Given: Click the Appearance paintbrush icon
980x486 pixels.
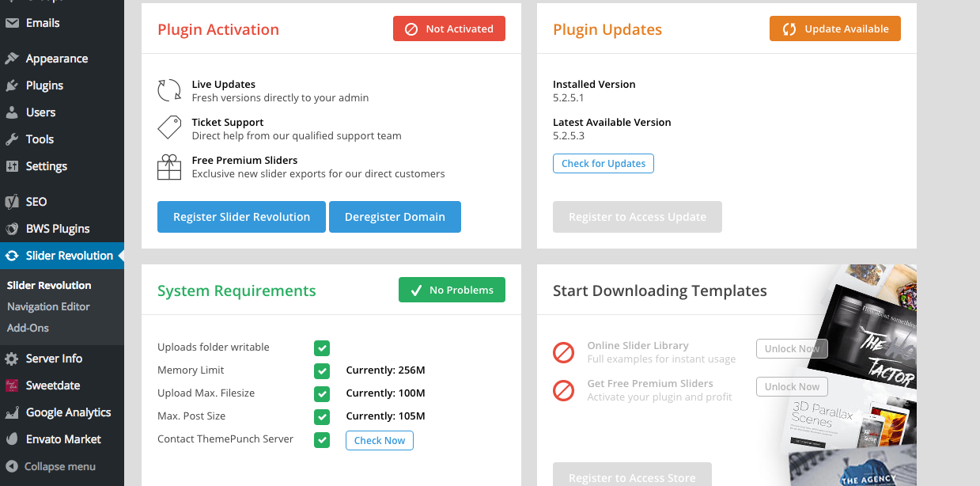Looking at the screenshot, I should coord(12,59).
